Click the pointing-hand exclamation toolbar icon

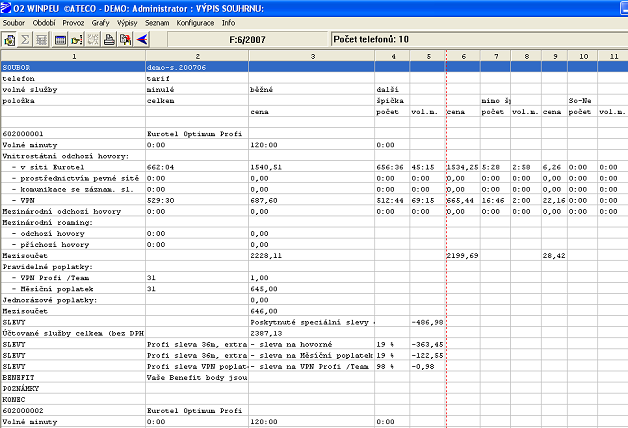click(76, 40)
